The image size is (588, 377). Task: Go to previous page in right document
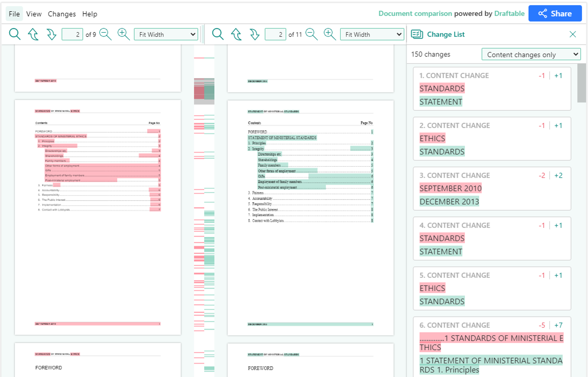point(236,34)
